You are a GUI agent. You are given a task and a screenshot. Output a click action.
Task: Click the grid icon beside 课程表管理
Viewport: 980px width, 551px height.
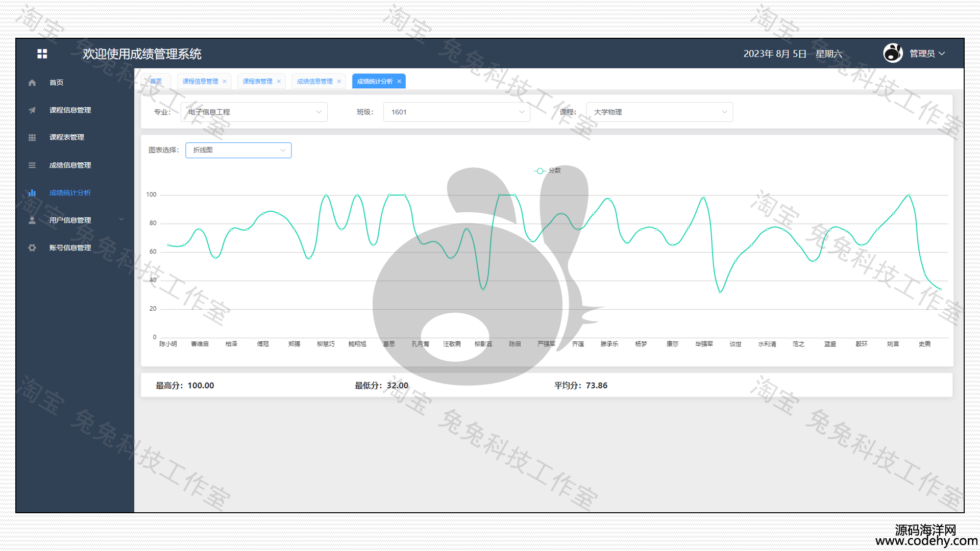32,138
